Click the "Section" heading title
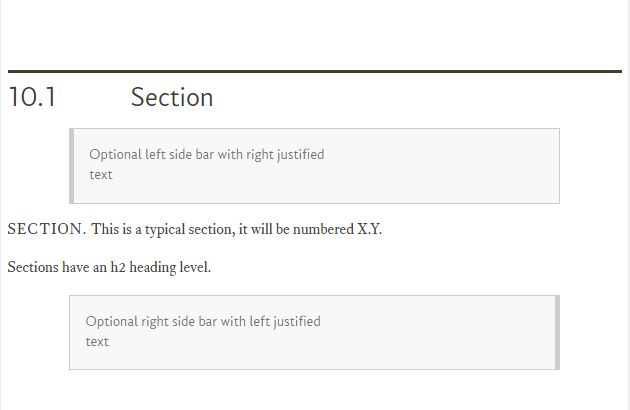Screen dimensions: 630x410 click(x=172, y=97)
